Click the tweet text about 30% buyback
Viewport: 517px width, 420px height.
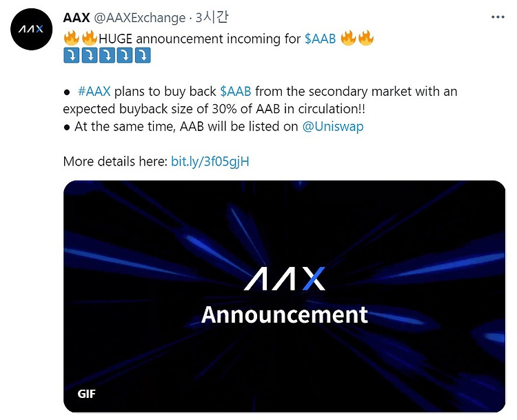click(x=260, y=100)
